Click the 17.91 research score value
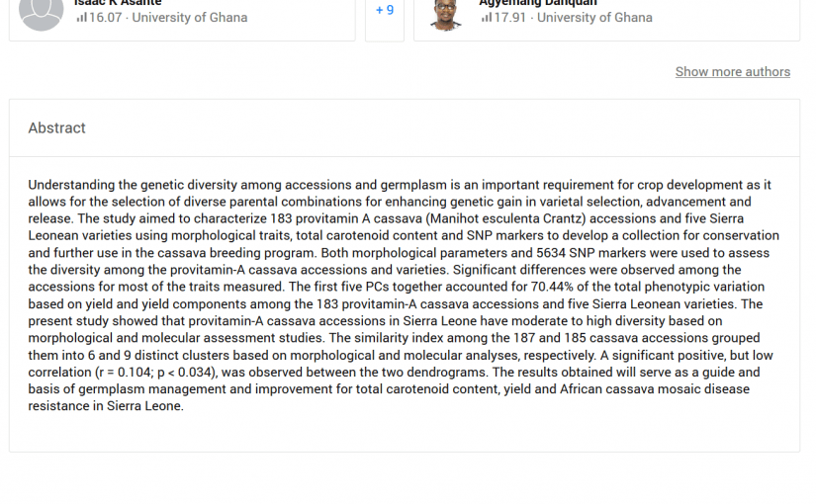The height and width of the screenshot is (504, 816). coord(509,18)
